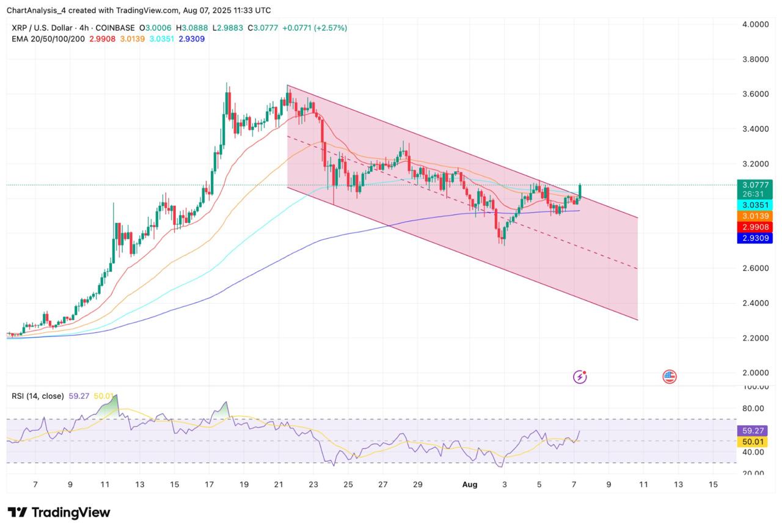This screenshot has height=532, width=782.
Task: Click the orange 3.0139 EMA price tag
Action: click(x=755, y=216)
